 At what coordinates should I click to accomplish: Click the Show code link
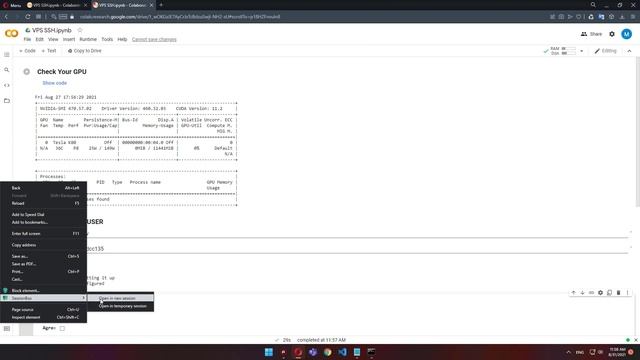tap(55, 83)
